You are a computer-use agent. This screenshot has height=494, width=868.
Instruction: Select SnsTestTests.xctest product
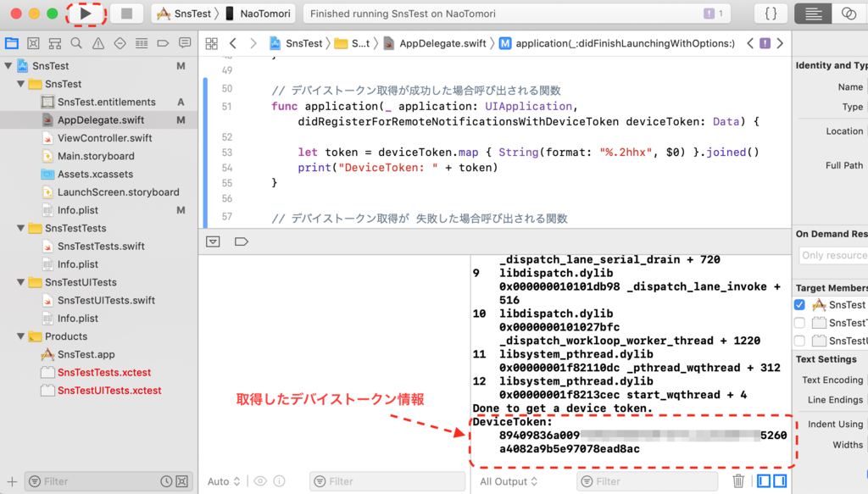(104, 372)
